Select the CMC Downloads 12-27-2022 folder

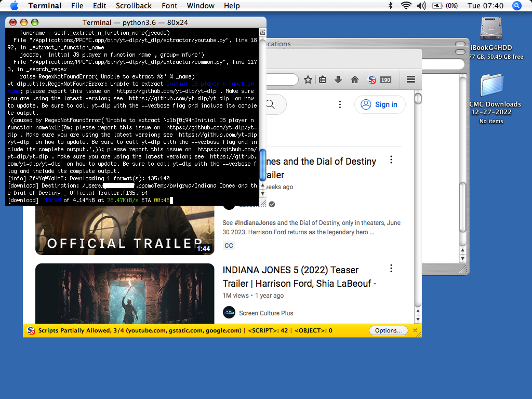[x=491, y=86]
